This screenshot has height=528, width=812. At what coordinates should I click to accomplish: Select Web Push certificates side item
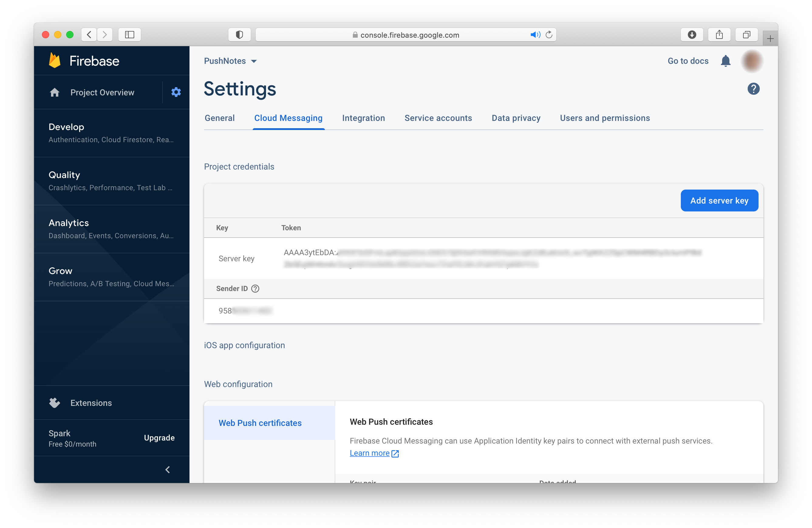point(270,423)
